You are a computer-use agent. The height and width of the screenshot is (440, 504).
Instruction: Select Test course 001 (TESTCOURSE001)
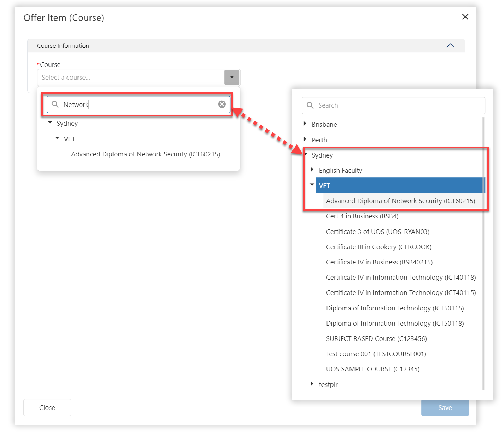click(376, 354)
